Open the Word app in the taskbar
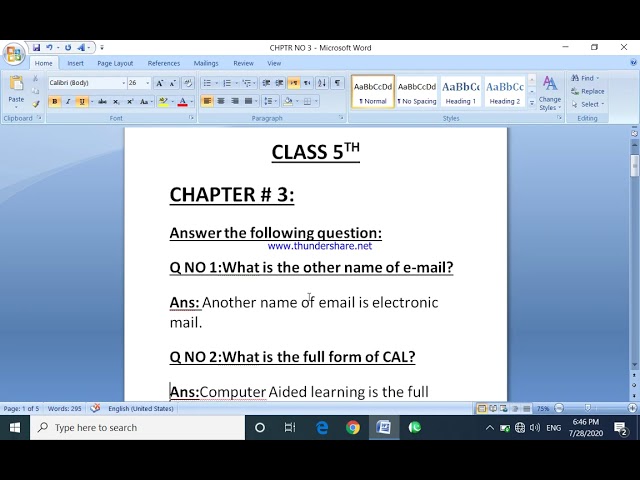640x480 pixels. point(384,427)
